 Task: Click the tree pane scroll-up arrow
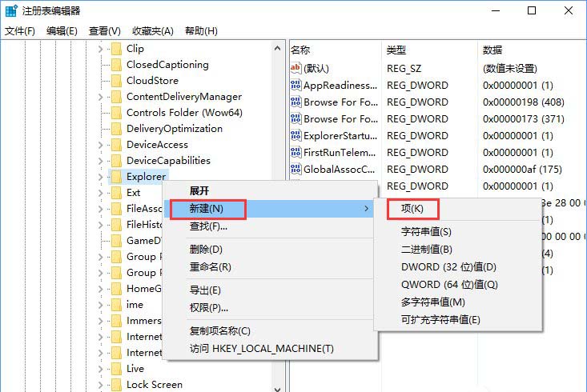click(x=277, y=48)
